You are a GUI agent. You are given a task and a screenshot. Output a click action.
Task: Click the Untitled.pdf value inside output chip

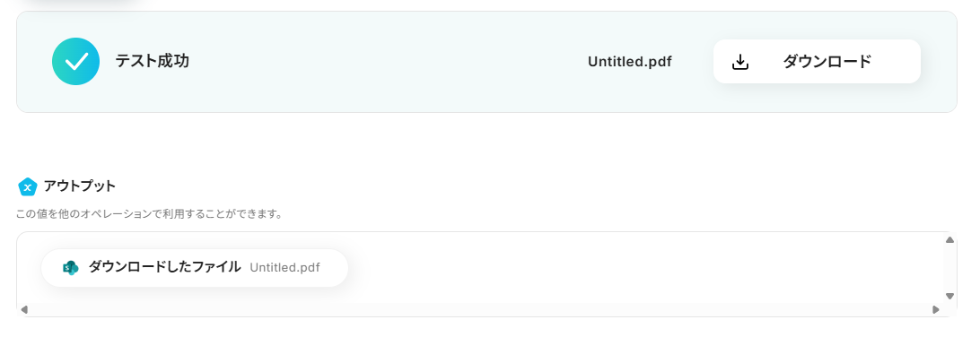284,267
